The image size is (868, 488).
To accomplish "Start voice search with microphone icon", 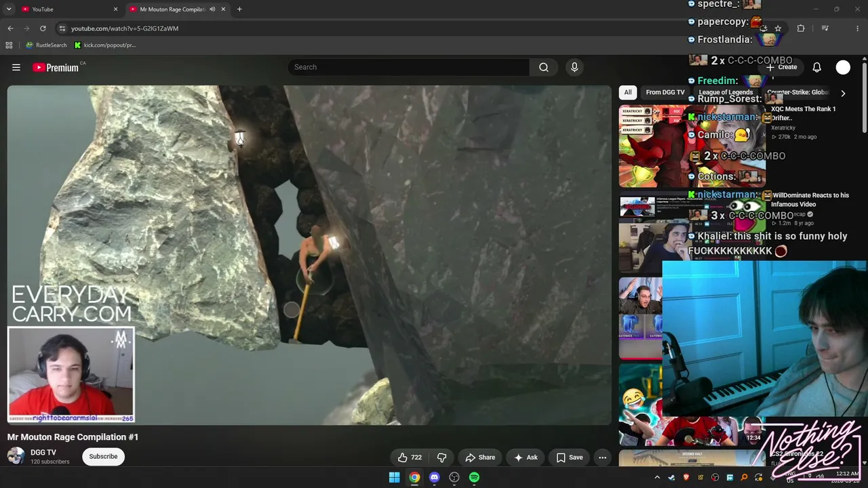I will click(x=574, y=67).
